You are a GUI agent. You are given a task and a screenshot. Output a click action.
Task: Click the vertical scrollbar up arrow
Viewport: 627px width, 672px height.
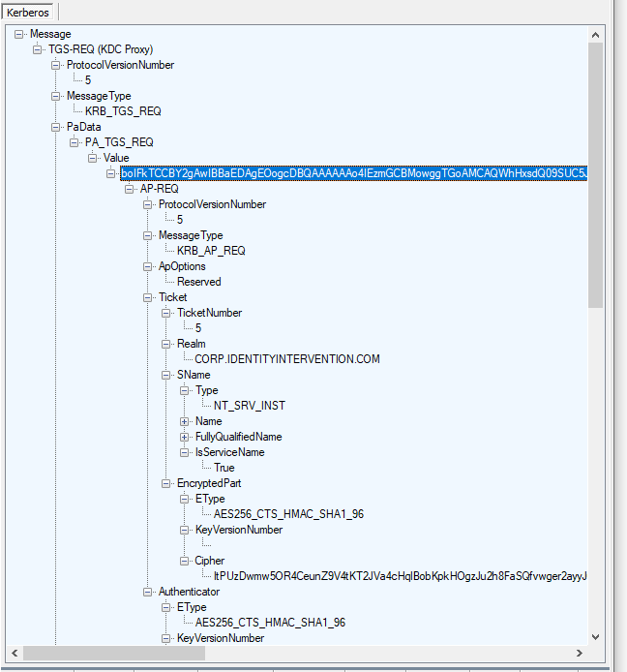[596, 35]
